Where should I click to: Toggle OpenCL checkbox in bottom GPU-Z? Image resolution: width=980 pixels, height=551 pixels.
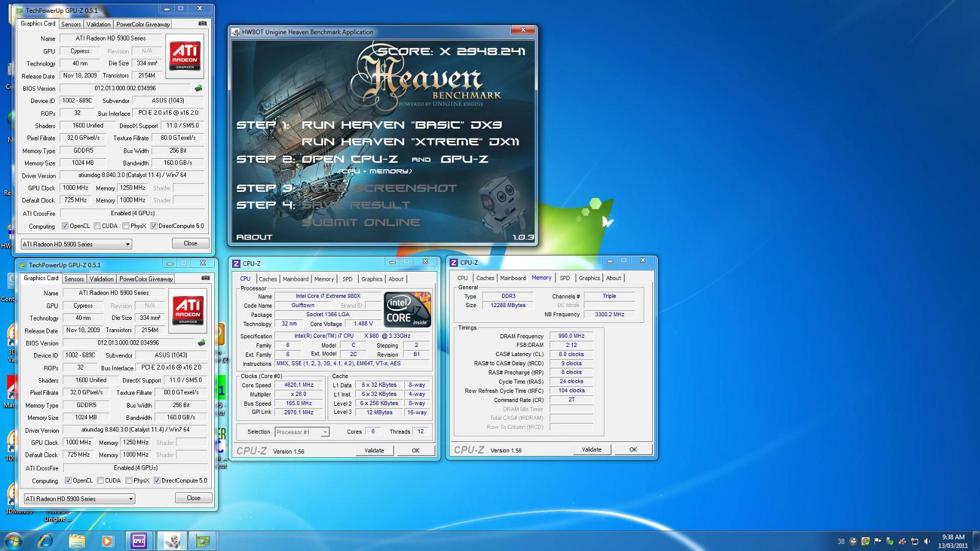click(x=68, y=481)
